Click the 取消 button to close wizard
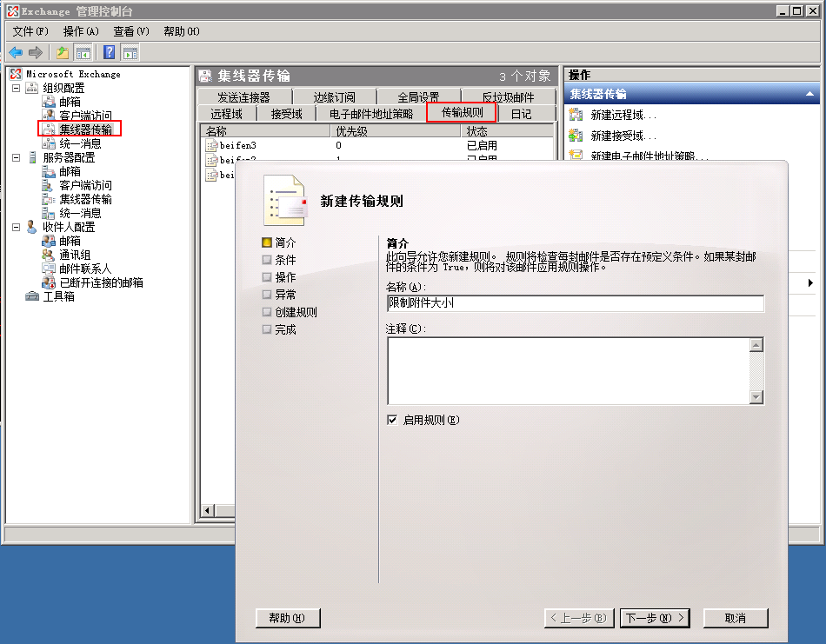The width and height of the screenshot is (826, 644). point(736,617)
